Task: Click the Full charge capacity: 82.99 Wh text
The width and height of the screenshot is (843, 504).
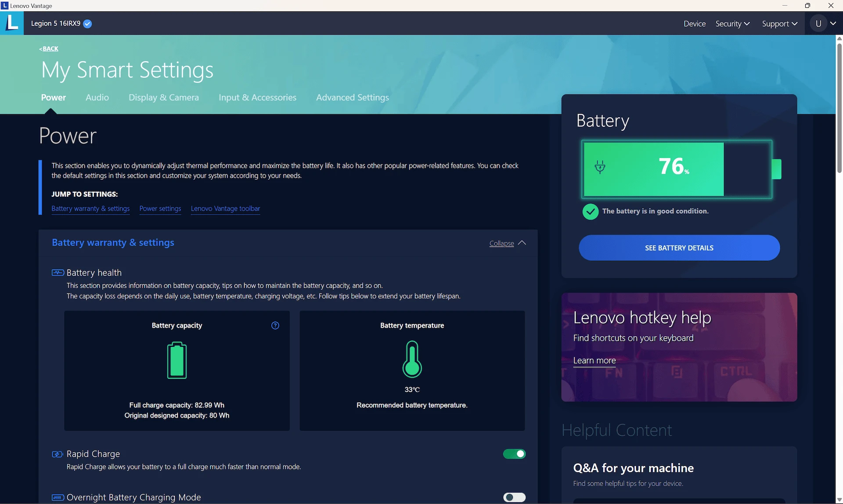Action: pos(177,405)
